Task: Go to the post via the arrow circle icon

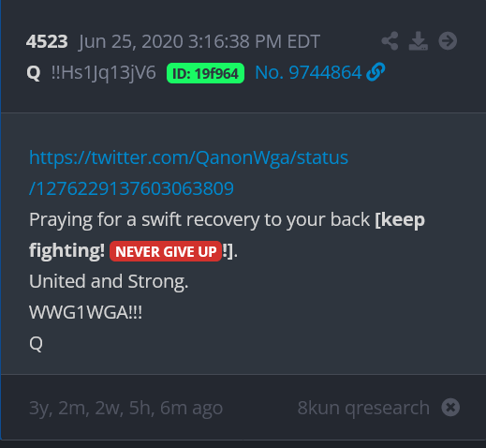Action: point(448,41)
